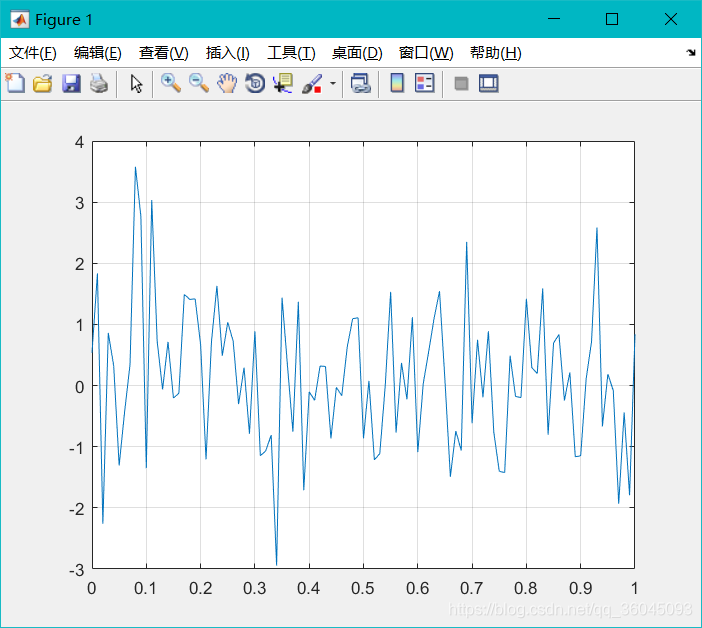Show plot tools and dock figure
The width and height of the screenshot is (702, 628).
tap(488, 84)
